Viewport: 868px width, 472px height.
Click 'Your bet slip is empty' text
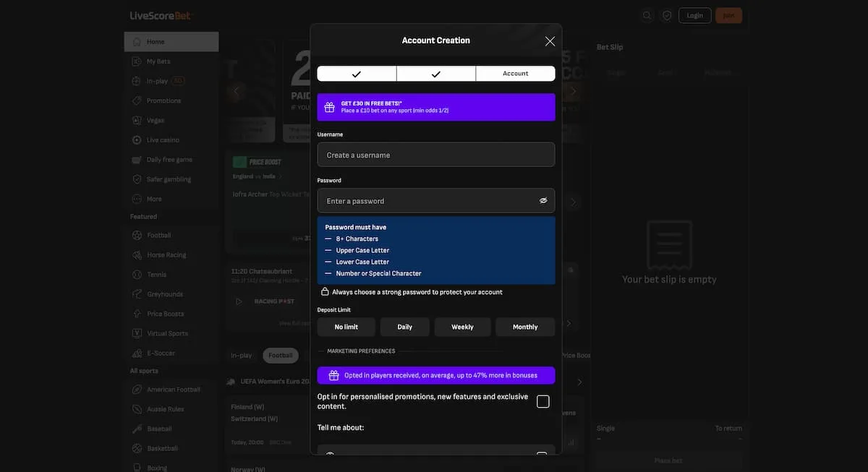click(669, 280)
